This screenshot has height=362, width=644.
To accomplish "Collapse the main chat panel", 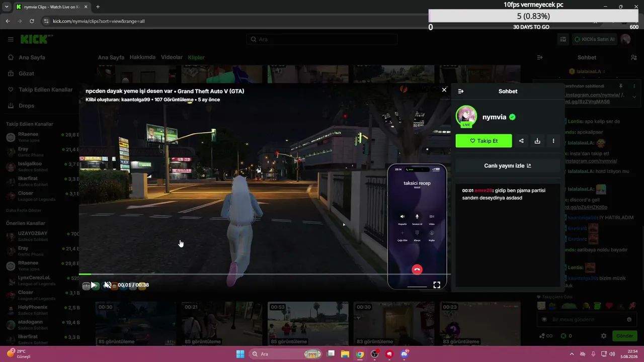I will (x=540, y=57).
